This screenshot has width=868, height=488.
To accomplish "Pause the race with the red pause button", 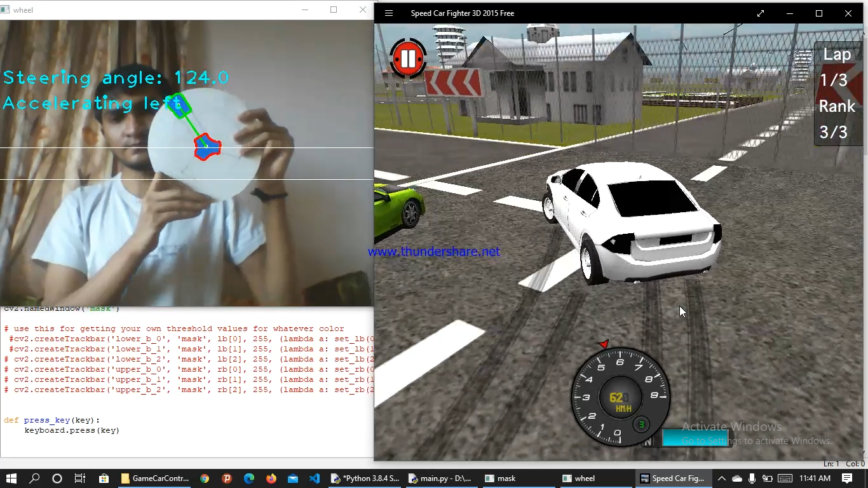I will (x=408, y=59).
